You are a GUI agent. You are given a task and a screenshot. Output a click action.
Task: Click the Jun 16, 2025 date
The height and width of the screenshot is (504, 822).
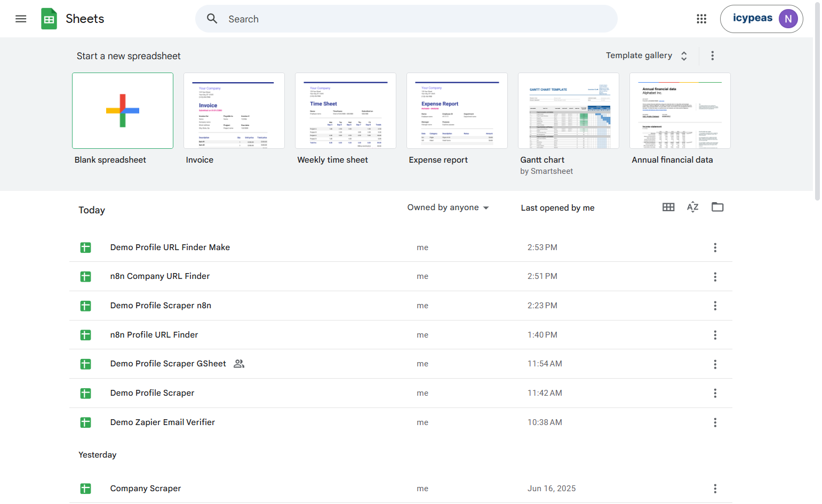click(x=552, y=489)
